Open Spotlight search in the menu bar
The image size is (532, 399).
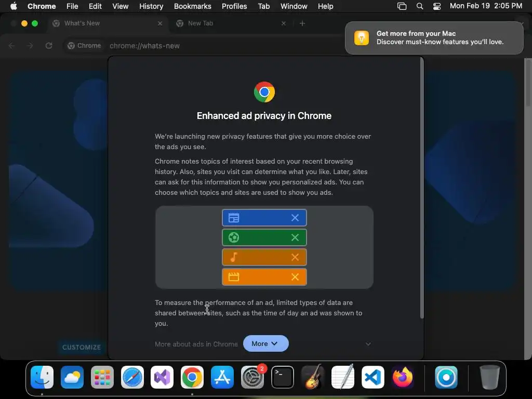pos(420,6)
